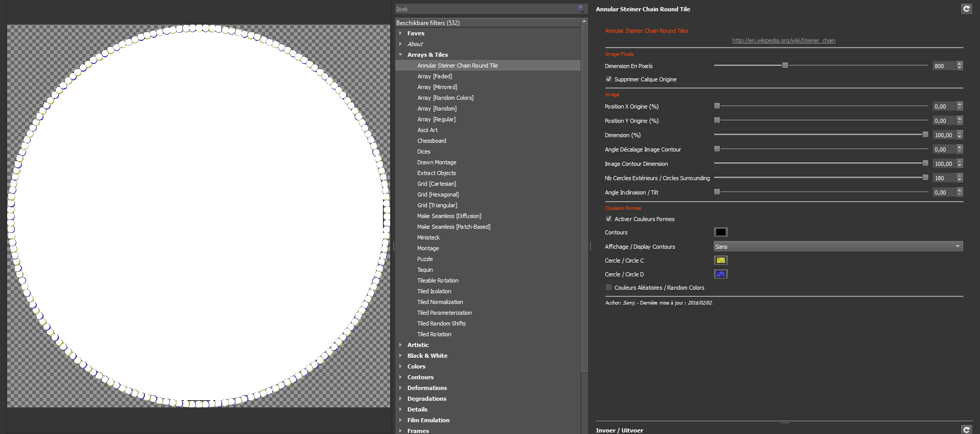Select the Tiled Rotation filter
The image size is (980, 434).
pyautogui.click(x=434, y=334)
